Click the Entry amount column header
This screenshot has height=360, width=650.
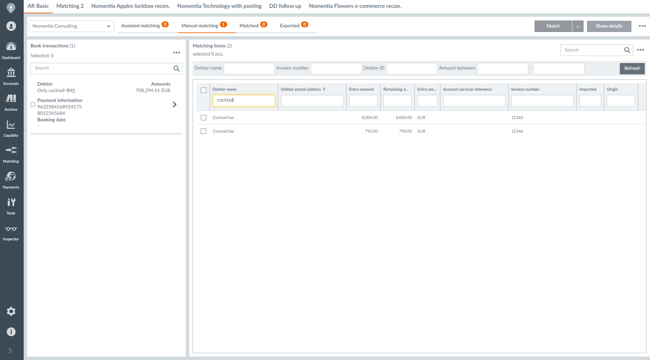(361, 89)
